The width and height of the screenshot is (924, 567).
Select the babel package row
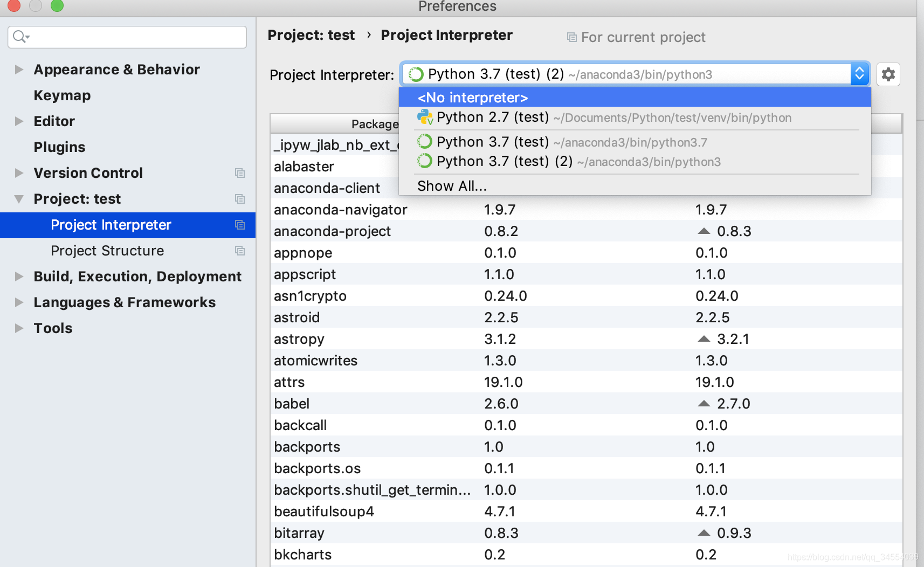point(586,404)
